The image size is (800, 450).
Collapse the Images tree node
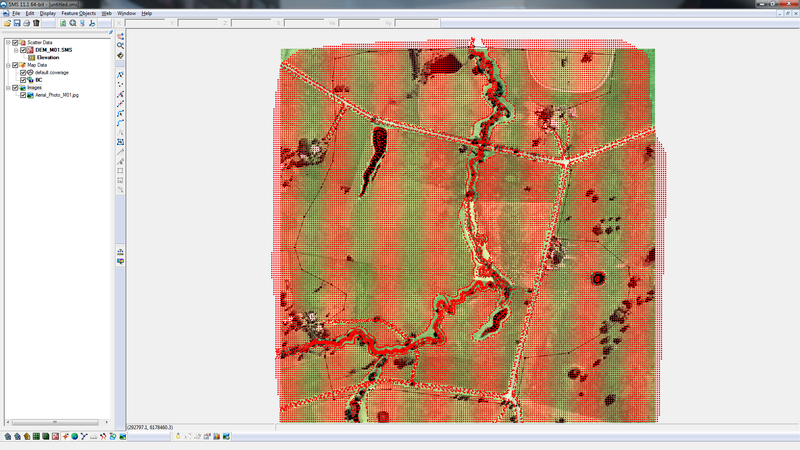coord(7,88)
